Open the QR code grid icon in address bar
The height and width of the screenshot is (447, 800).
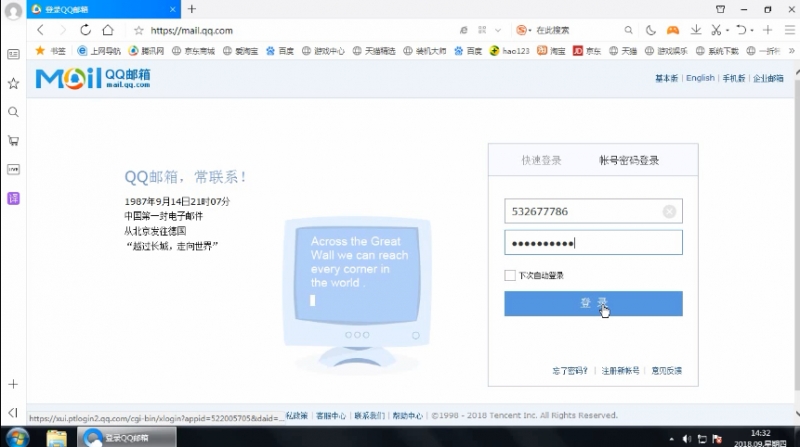click(482, 30)
